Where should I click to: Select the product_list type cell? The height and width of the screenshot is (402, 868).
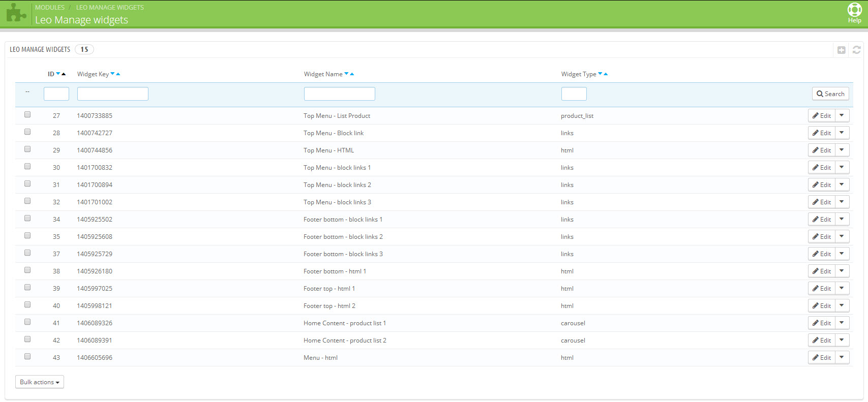pos(577,116)
